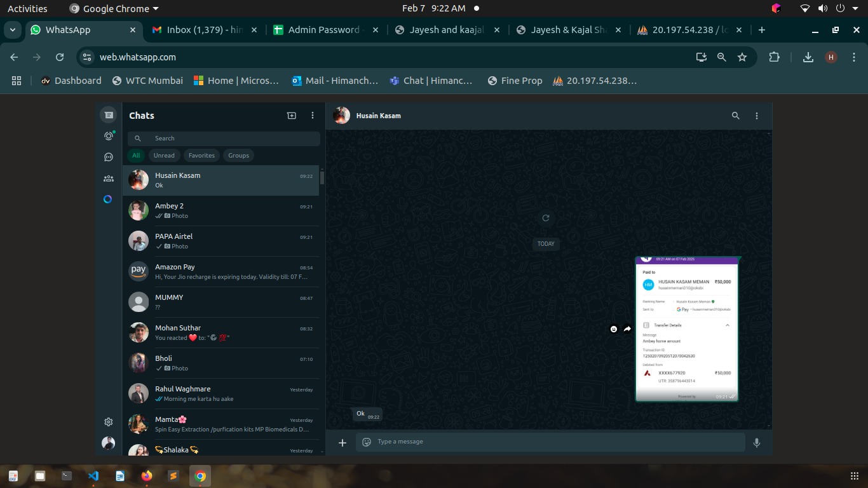Open Meta AI circle icon

click(x=108, y=199)
